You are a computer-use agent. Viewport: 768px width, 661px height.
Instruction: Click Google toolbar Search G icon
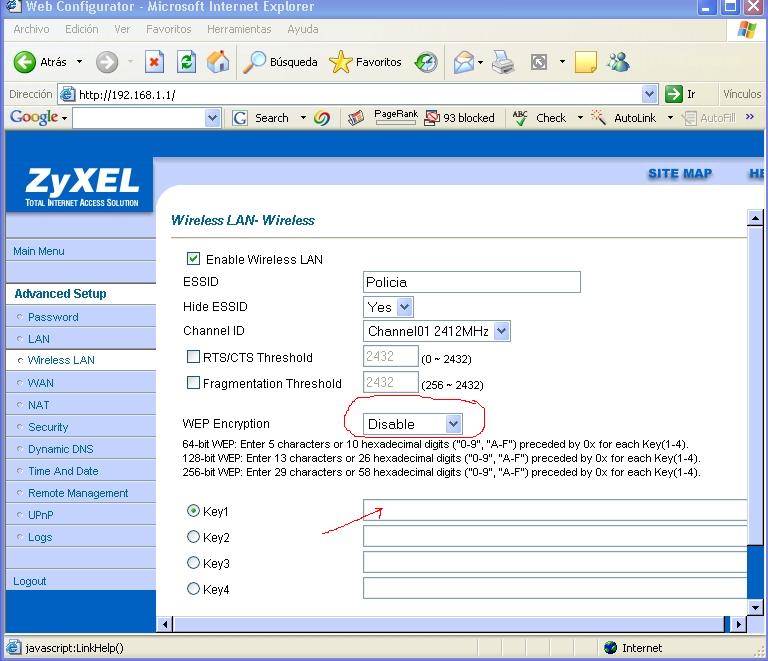[x=240, y=118]
